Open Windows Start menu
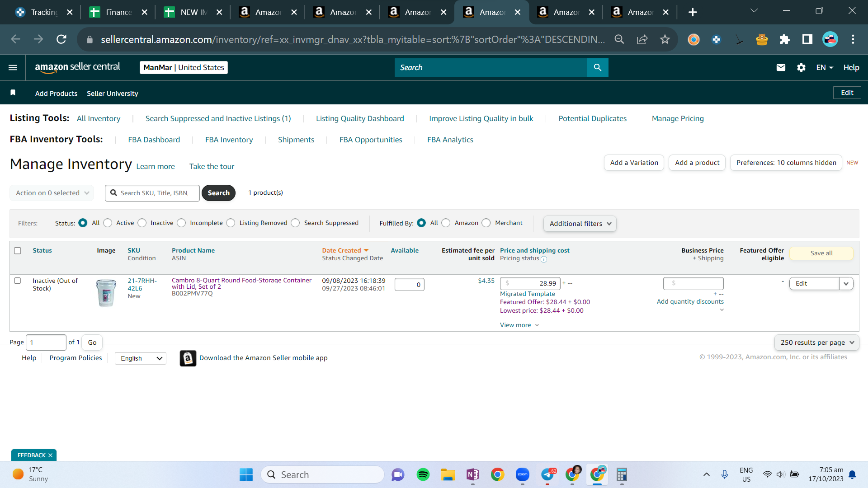The height and width of the screenshot is (488, 868). click(246, 475)
